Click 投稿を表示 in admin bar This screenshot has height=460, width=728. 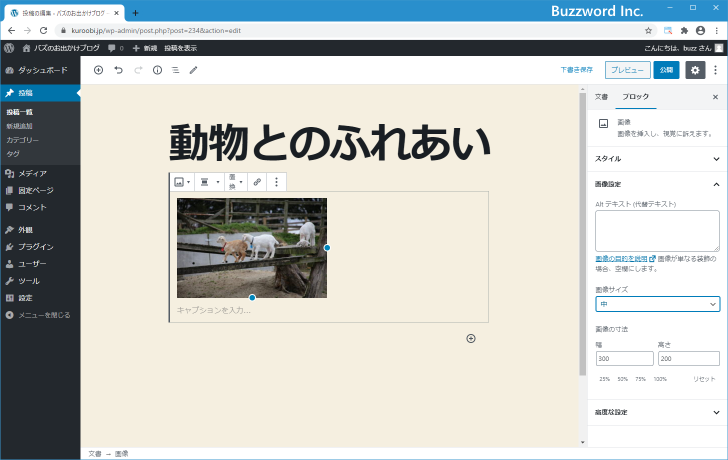[x=181, y=48]
